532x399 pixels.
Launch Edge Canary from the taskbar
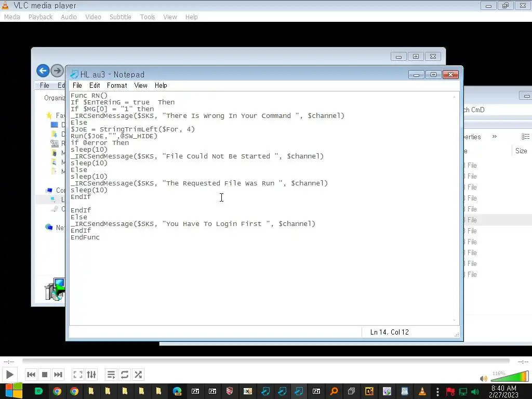click(x=177, y=391)
